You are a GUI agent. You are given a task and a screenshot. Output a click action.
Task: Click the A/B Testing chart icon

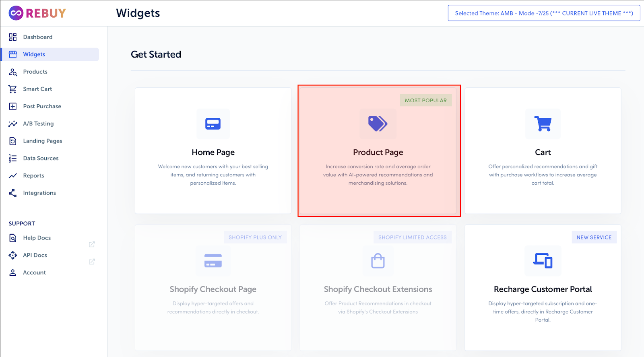tap(13, 124)
